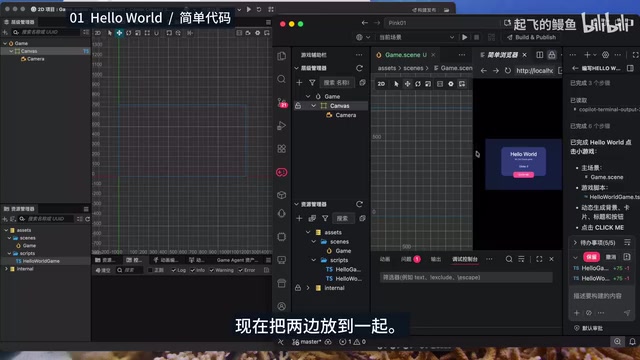This screenshot has width=640, height=360.
Task: Open notifications bell in status bar
Action: [632, 342]
